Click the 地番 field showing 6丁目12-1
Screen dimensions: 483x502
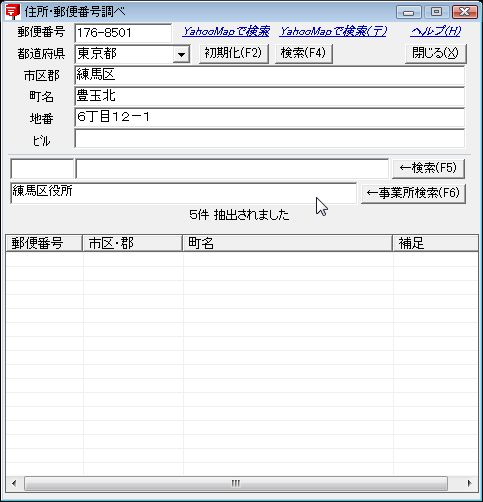point(269,117)
